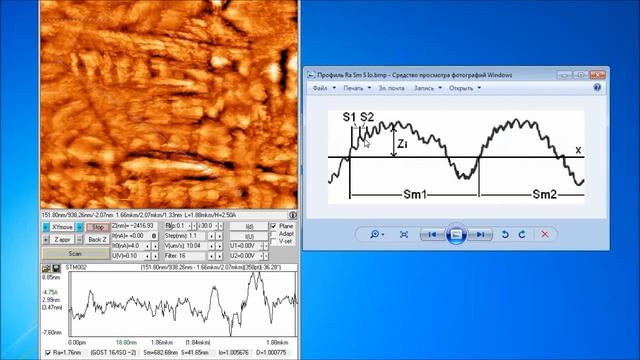Click the I(U) button
Image resolution: width=640 pixels, height=360 pixels.
coord(249,236)
